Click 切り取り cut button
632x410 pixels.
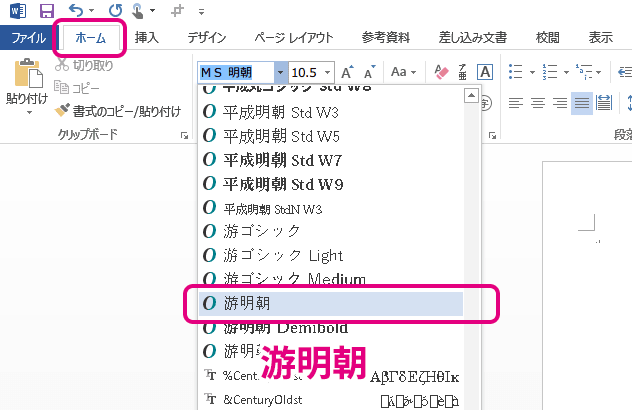point(84,65)
